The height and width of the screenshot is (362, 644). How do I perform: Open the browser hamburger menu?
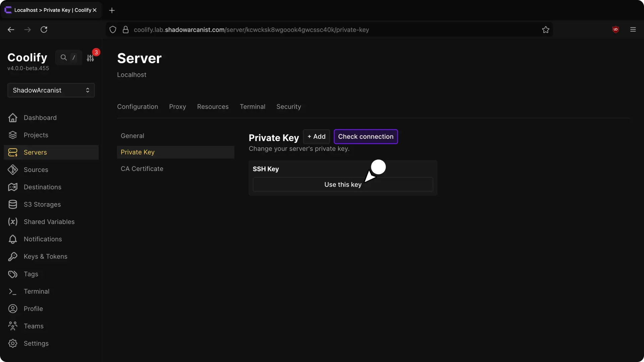[x=633, y=29]
